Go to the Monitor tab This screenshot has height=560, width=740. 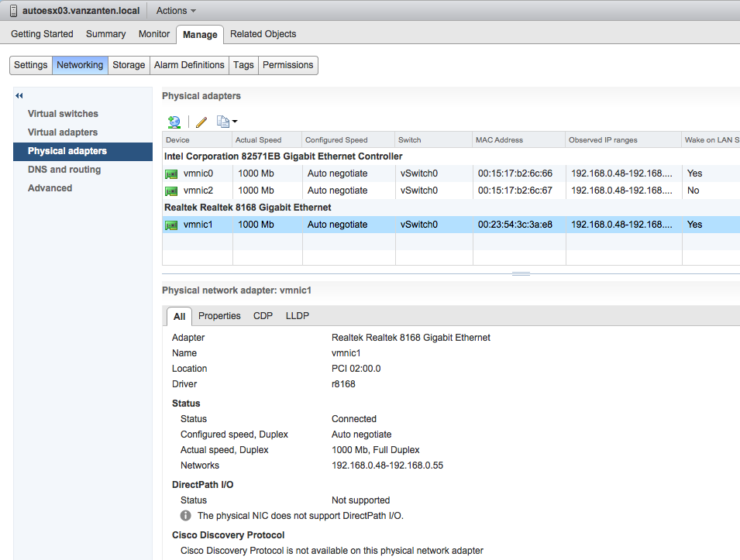click(154, 34)
